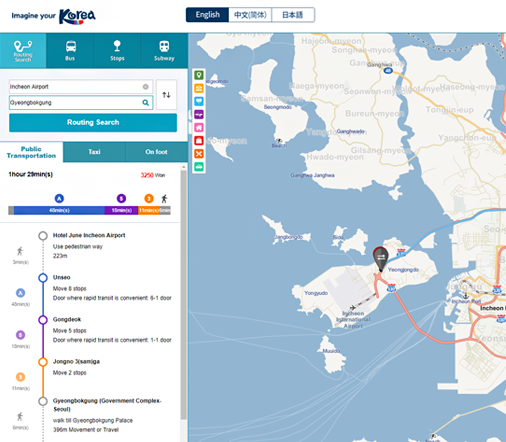Toggle the pink house accommodation layer
506x442 pixels.
point(199,127)
